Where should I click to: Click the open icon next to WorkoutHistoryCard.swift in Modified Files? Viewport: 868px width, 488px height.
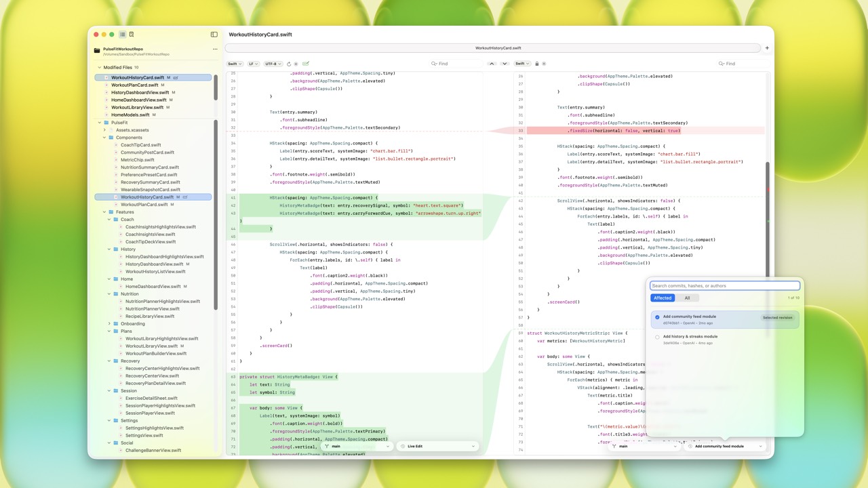pos(176,77)
